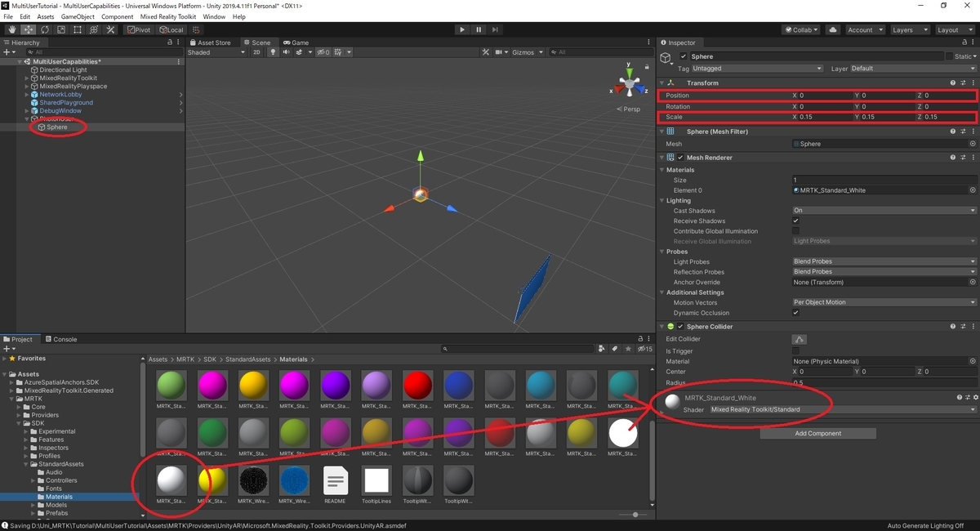The image size is (980, 531).
Task: Select Sphere in the Hierarchy
Action: click(x=56, y=127)
